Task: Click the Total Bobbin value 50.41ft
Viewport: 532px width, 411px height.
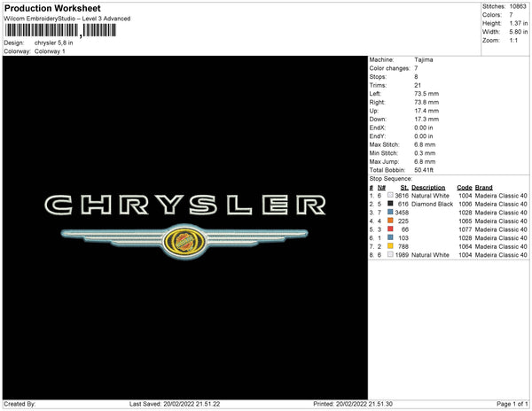Action: (x=424, y=170)
